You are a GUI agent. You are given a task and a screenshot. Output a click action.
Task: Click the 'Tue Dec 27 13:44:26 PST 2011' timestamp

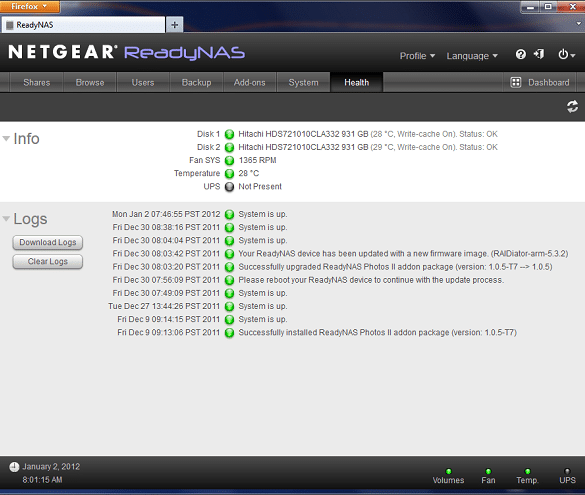[x=164, y=306]
